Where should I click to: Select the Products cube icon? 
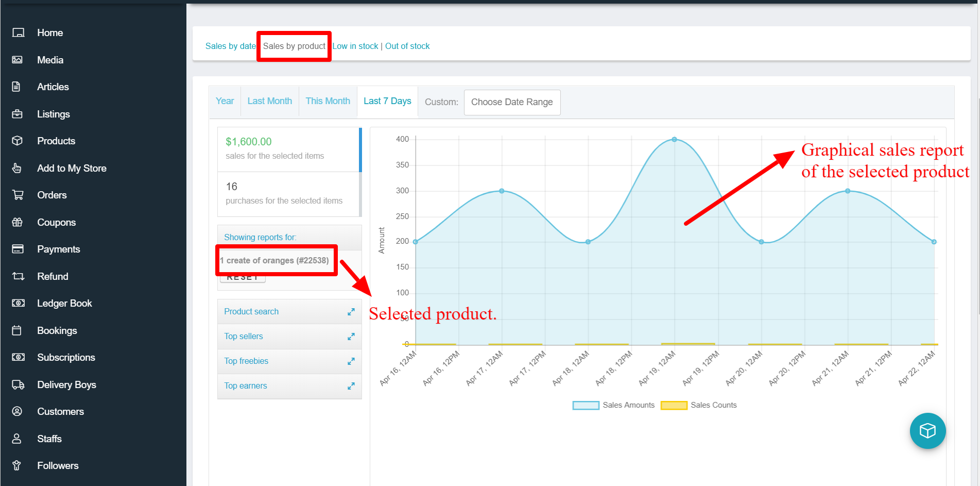(x=18, y=141)
